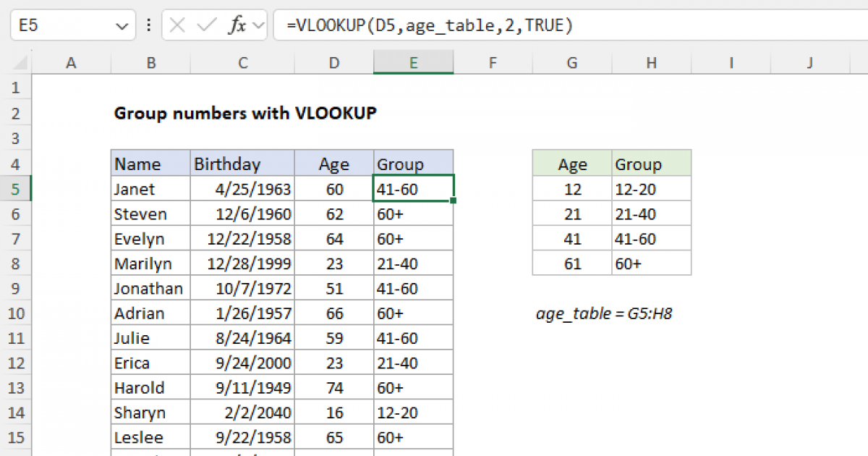This screenshot has width=868, height=456.
Task: Click the Cancel (X) icon in formula bar
Action: tap(177, 27)
